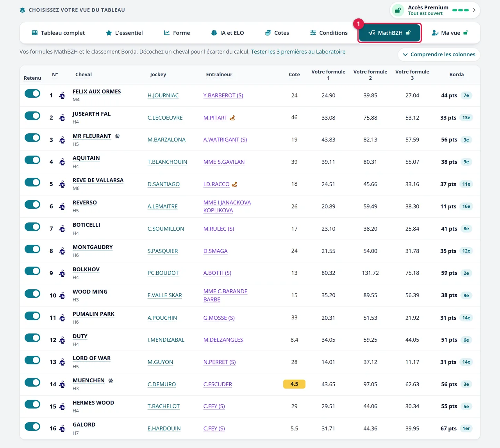The image size is (500, 448).
Task: Click the jockey silks icon beside GALORD
Action: (x=62, y=428)
